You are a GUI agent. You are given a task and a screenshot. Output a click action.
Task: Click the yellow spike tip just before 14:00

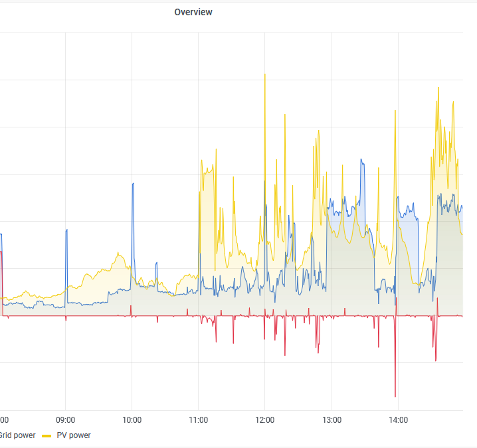coord(395,111)
